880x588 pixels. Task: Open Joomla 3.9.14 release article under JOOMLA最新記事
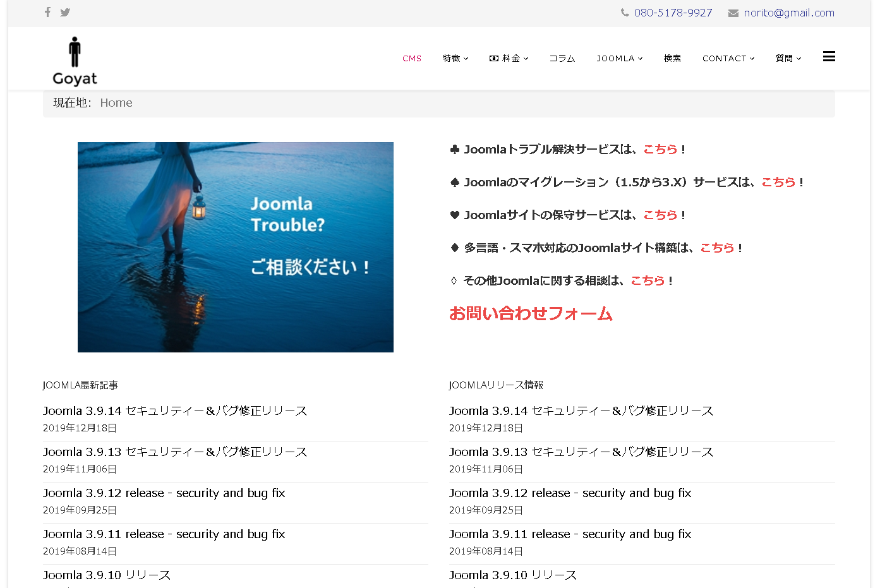[174, 411]
